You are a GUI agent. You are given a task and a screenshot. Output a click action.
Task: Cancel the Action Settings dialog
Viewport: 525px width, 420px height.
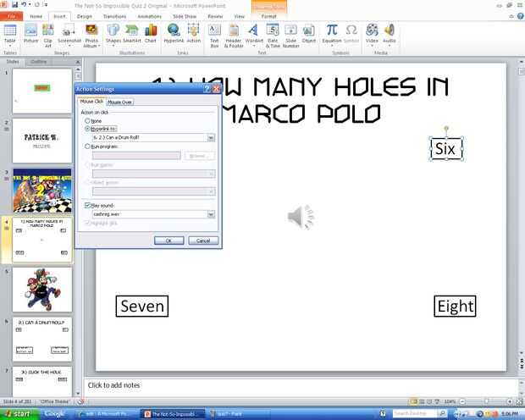(x=203, y=240)
